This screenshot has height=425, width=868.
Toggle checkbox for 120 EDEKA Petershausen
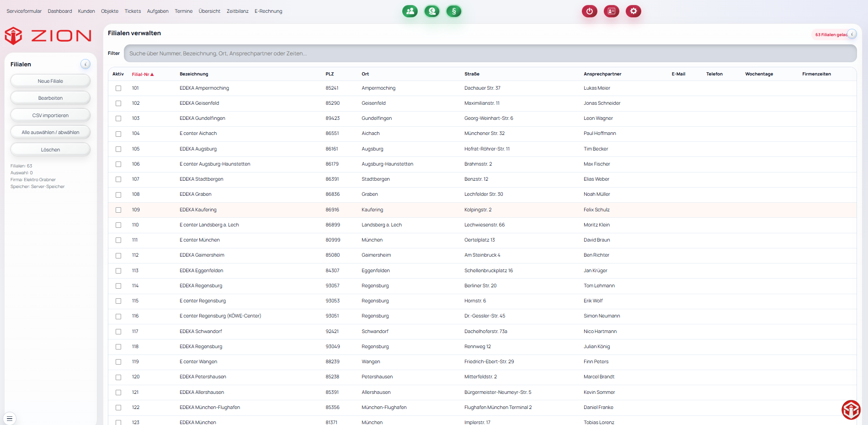point(118,377)
